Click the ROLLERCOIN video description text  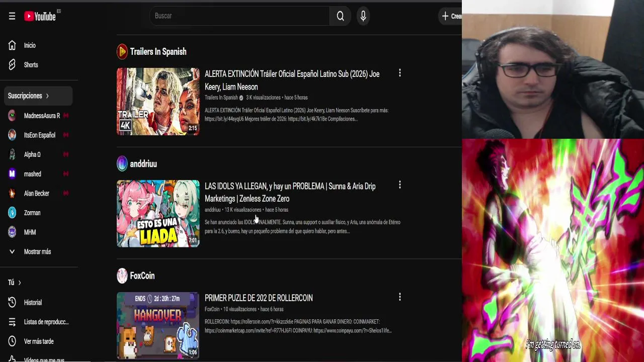tap(298, 326)
